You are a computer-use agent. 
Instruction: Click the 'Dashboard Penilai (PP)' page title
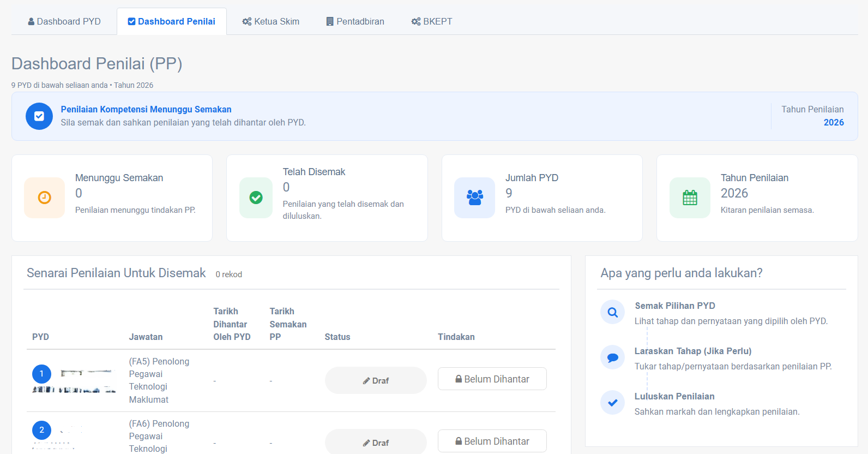[x=97, y=64]
